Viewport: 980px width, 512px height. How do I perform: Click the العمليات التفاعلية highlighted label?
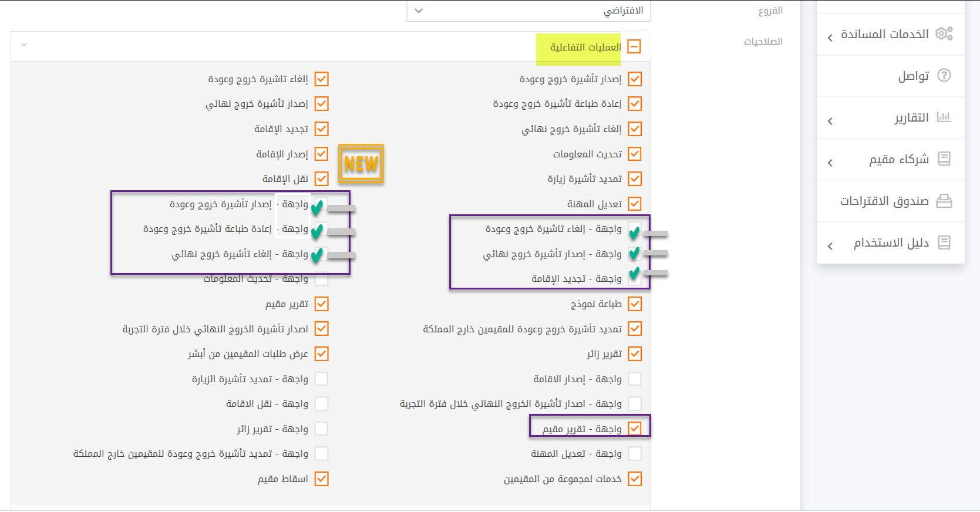pyautogui.click(x=585, y=47)
